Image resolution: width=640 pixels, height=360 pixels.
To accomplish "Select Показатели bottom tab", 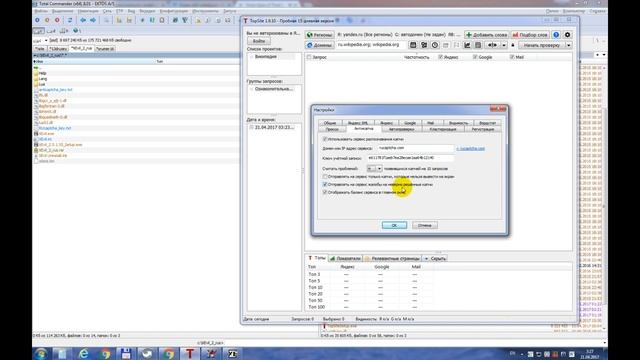I will click(345, 258).
